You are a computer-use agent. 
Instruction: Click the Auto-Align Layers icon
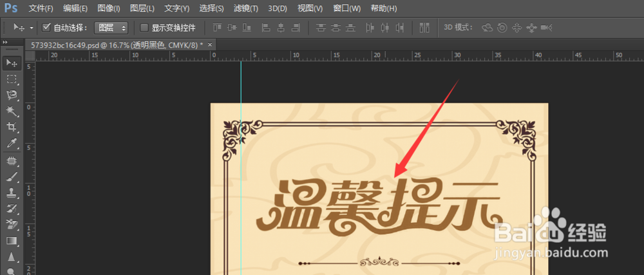pyautogui.click(x=424, y=28)
